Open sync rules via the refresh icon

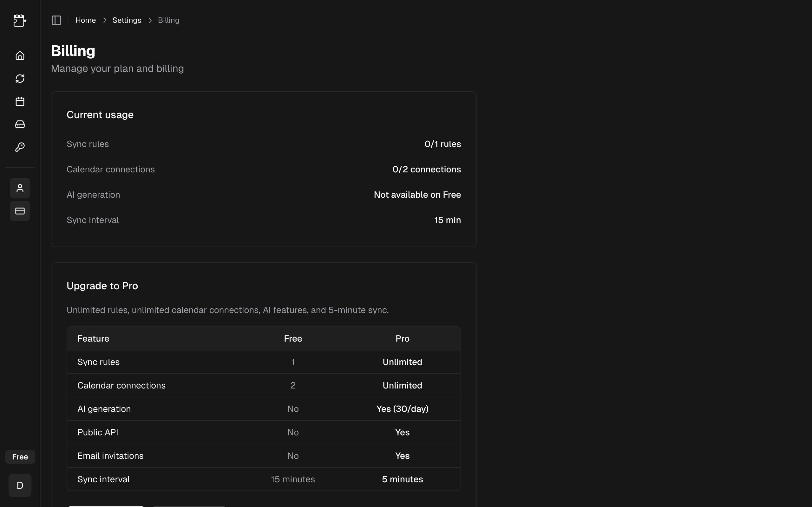coord(20,78)
